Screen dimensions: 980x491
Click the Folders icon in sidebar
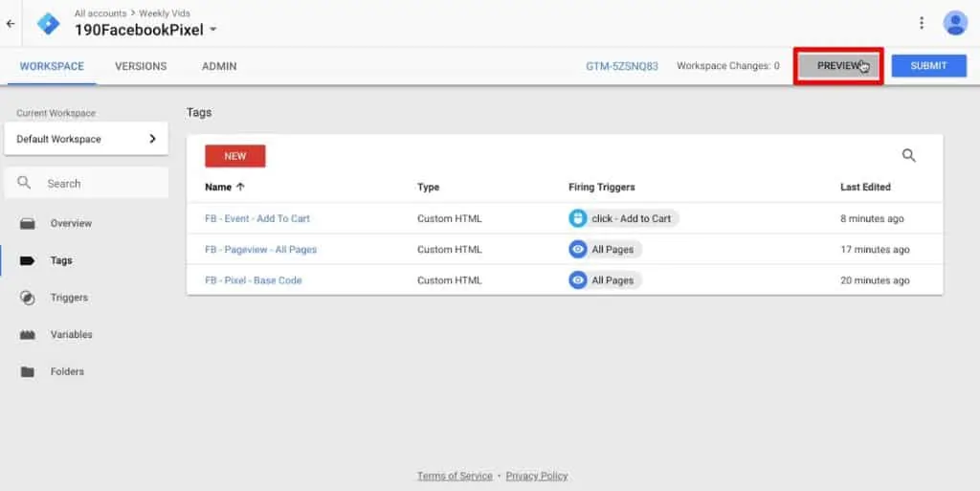[28, 371]
